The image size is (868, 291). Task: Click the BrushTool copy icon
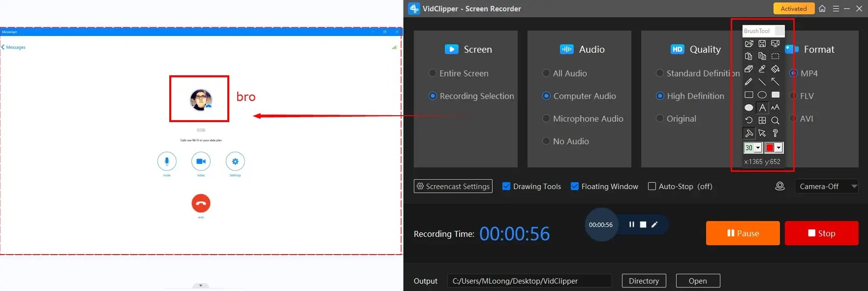[762, 56]
